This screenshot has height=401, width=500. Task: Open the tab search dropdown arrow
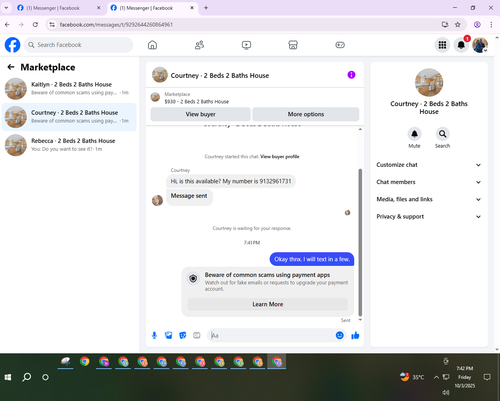[x=6, y=8]
